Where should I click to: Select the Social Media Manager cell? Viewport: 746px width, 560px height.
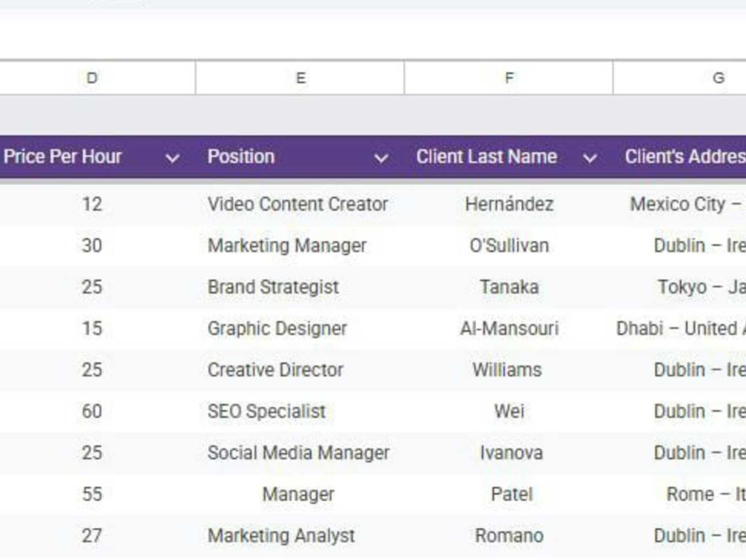[x=300, y=453]
